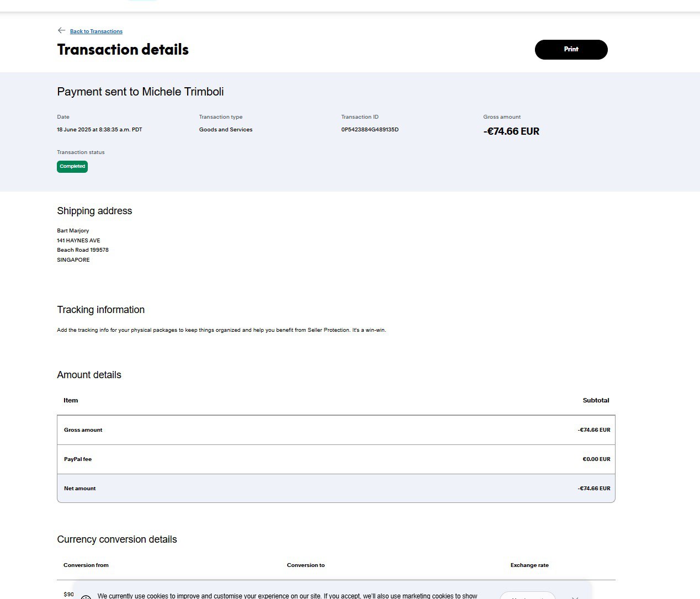Screen dimensions: 700x599
Task: Click the shipping name Bart Marjory
Action: click(x=73, y=231)
